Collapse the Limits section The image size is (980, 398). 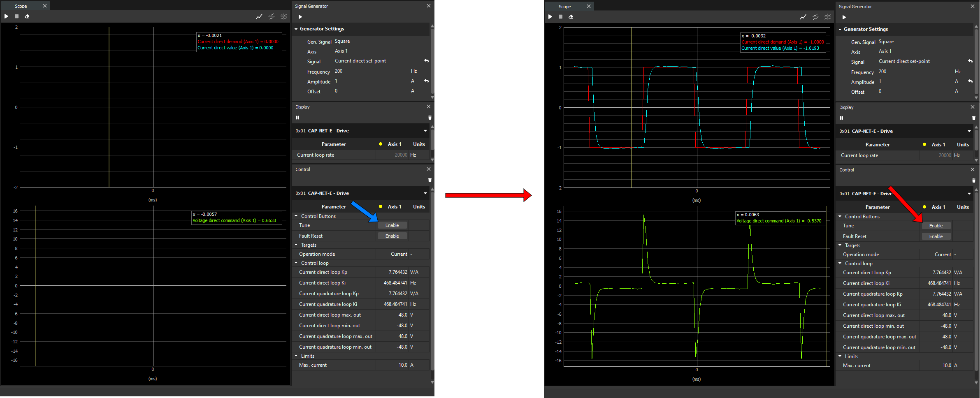[296, 356]
